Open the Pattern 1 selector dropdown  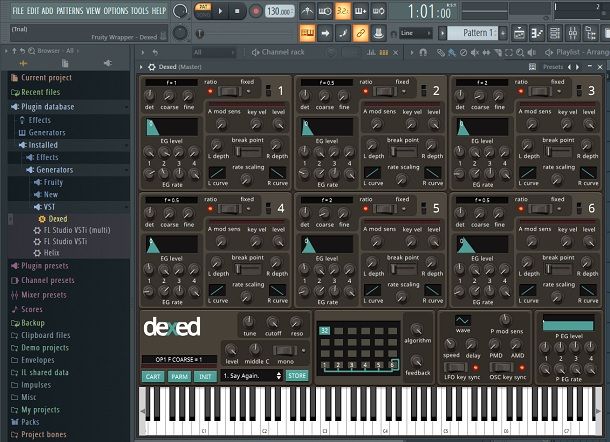click(x=472, y=33)
